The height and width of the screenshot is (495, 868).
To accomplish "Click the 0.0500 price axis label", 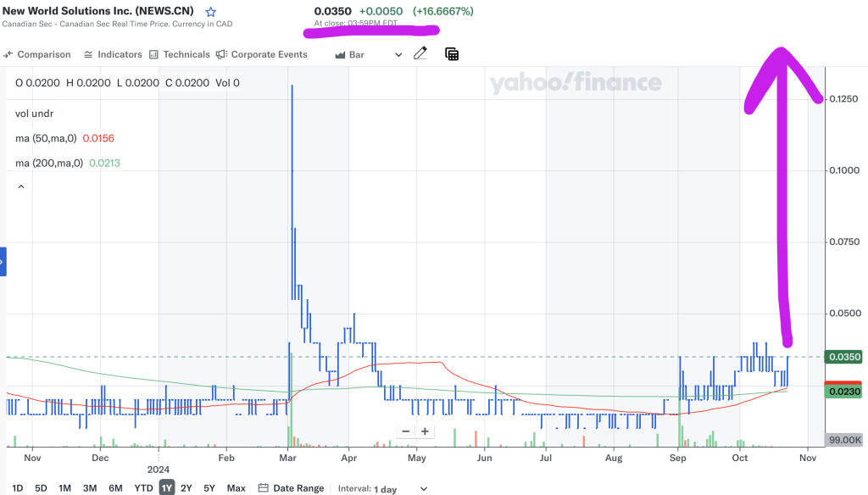I will pyautogui.click(x=844, y=314).
